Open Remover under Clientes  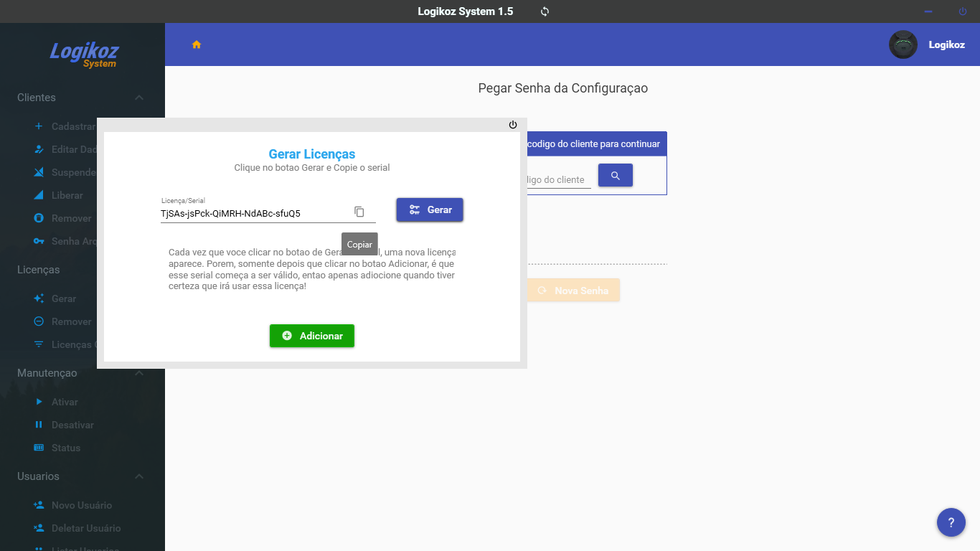72,218
